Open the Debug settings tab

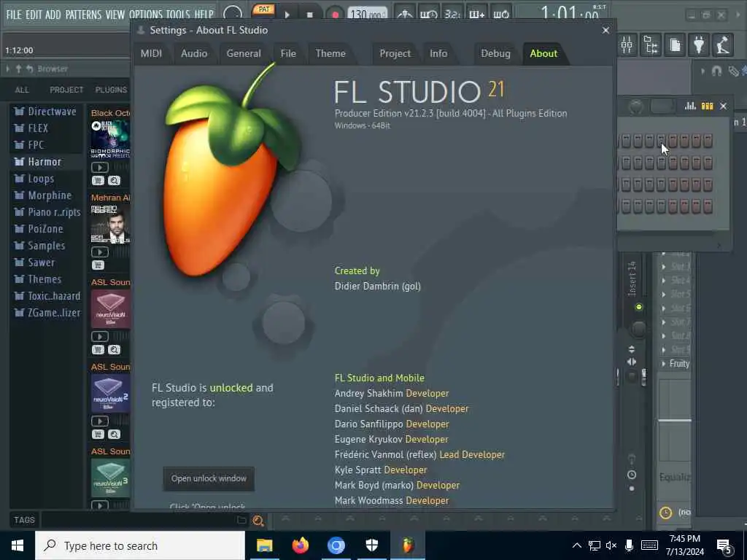(495, 53)
